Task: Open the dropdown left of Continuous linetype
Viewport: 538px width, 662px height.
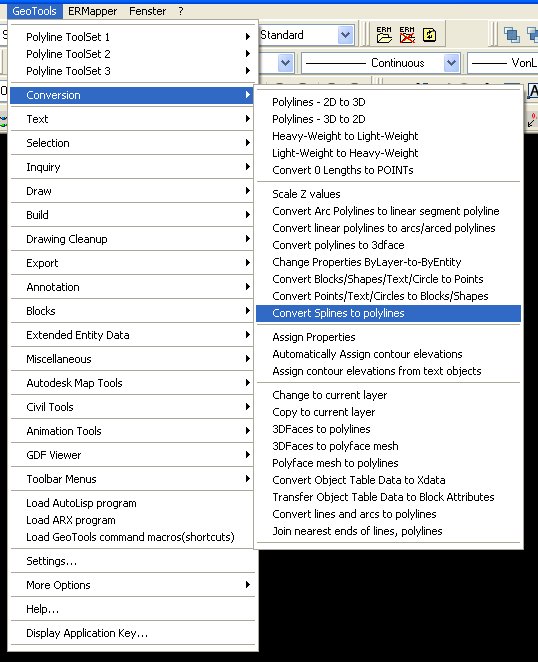Action: 285,63
